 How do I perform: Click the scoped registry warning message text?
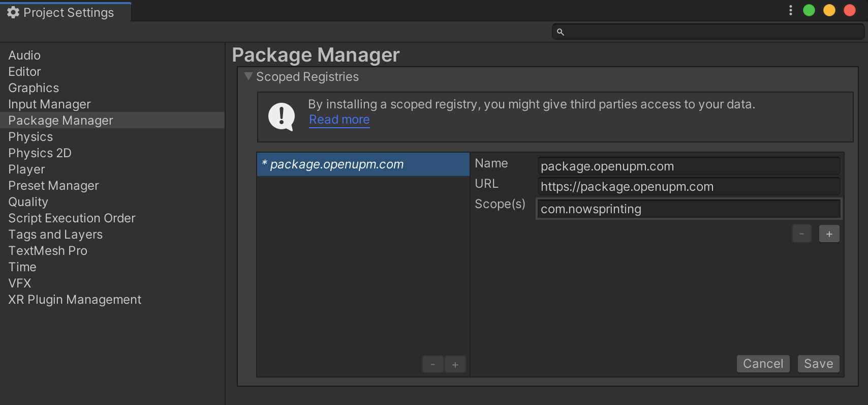pyautogui.click(x=532, y=104)
